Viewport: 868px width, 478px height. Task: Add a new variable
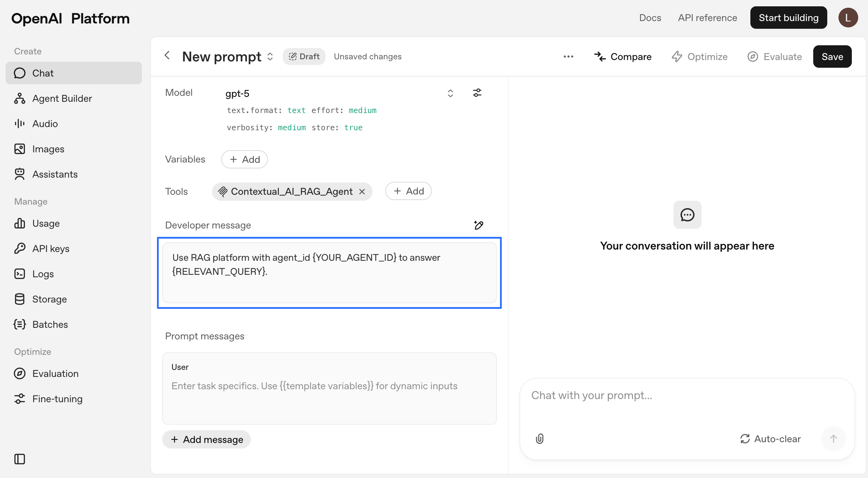coord(244,159)
